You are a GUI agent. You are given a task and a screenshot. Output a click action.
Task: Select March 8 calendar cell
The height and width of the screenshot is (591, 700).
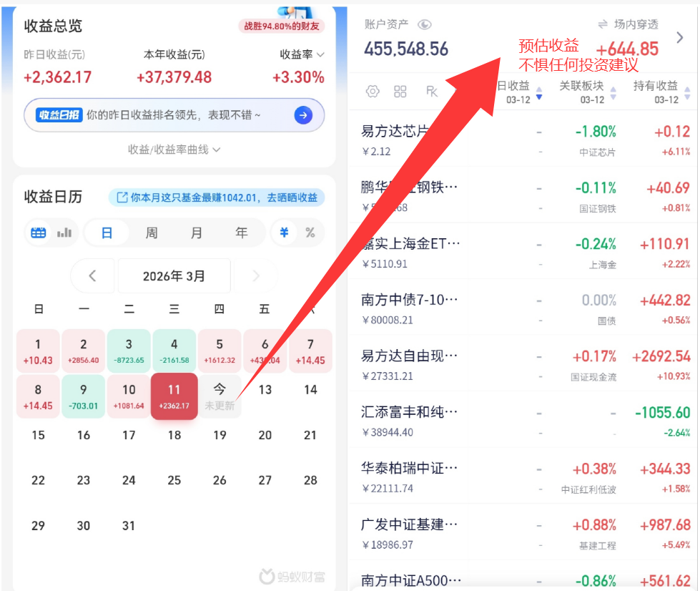38,396
